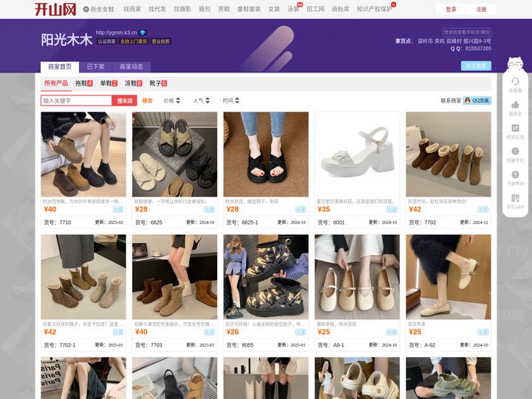Open 找代发 in top navigation
532x399 pixels.
(x=157, y=9)
